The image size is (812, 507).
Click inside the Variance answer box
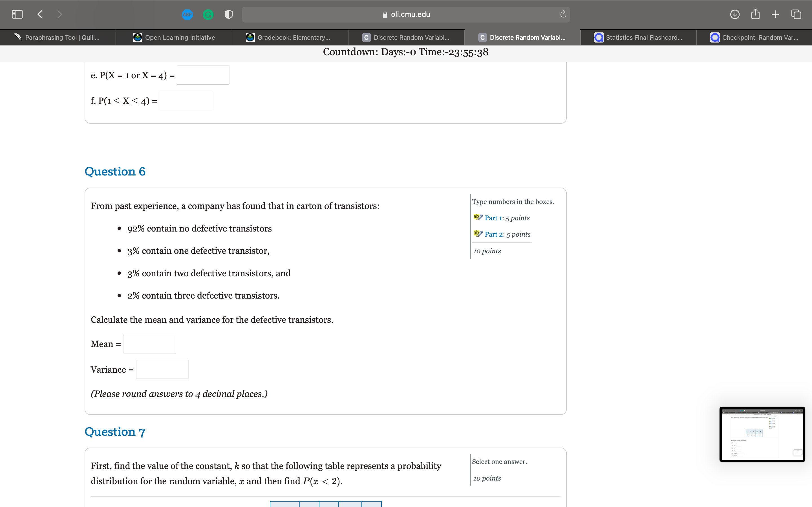[x=162, y=369]
